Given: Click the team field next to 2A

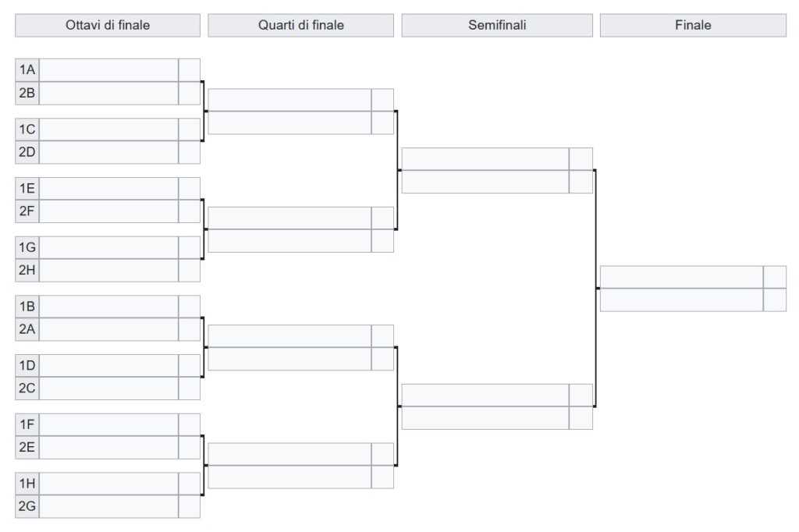Looking at the screenshot, I should tap(108, 330).
